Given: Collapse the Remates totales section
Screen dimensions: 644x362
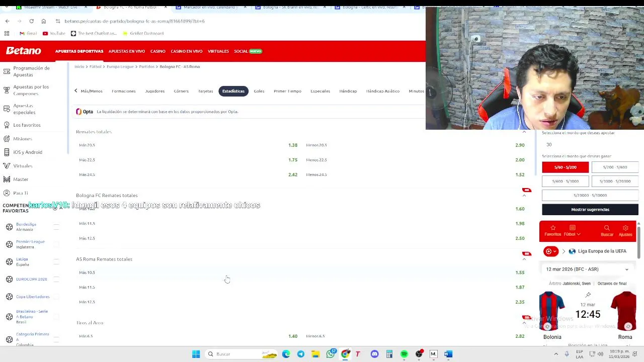Looking at the screenshot, I should [x=524, y=132].
